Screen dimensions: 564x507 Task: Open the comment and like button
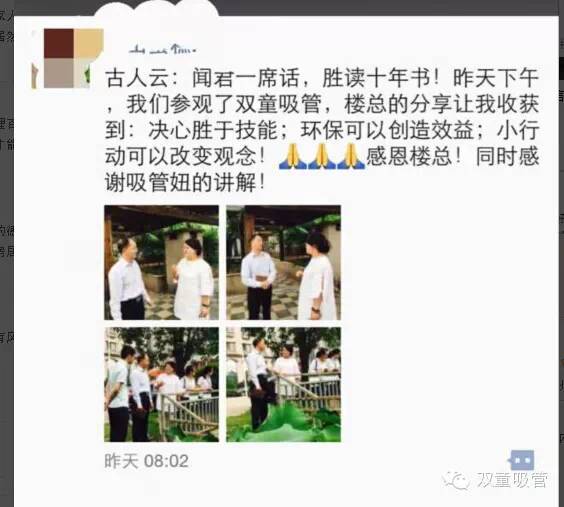(x=522, y=460)
